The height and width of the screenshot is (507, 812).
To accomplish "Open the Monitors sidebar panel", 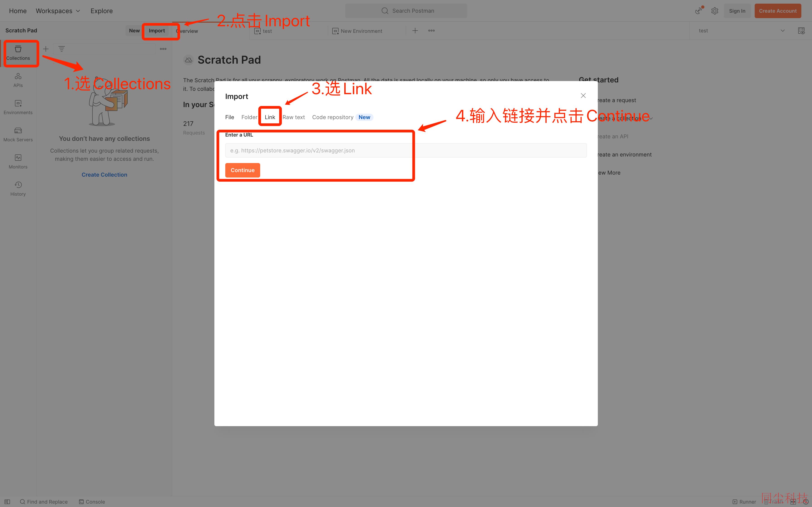I will coord(18,162).
